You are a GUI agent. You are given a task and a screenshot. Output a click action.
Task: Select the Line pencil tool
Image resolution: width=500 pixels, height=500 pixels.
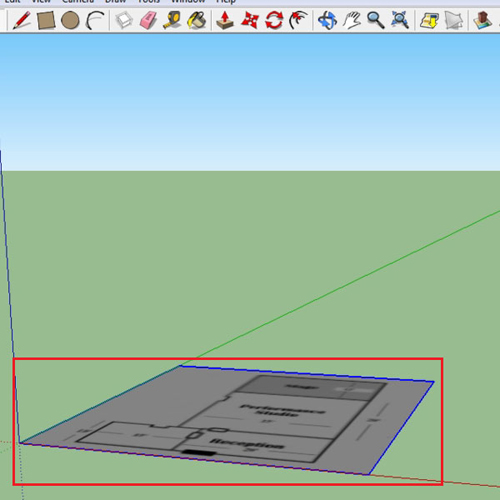coord(22,20)
